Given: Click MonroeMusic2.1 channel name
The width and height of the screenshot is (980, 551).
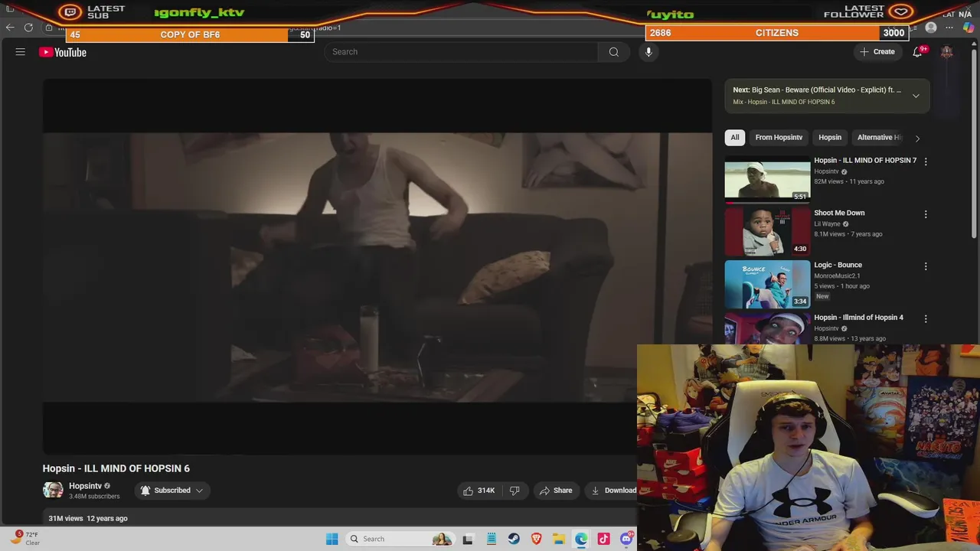Looking at the screenshot, I should click(837, 276).
